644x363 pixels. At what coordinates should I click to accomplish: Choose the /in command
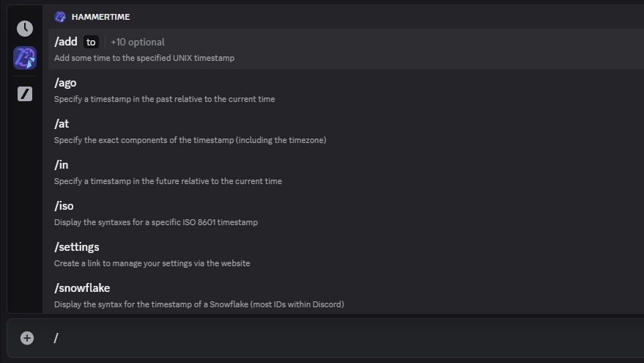tap(347, 172)
